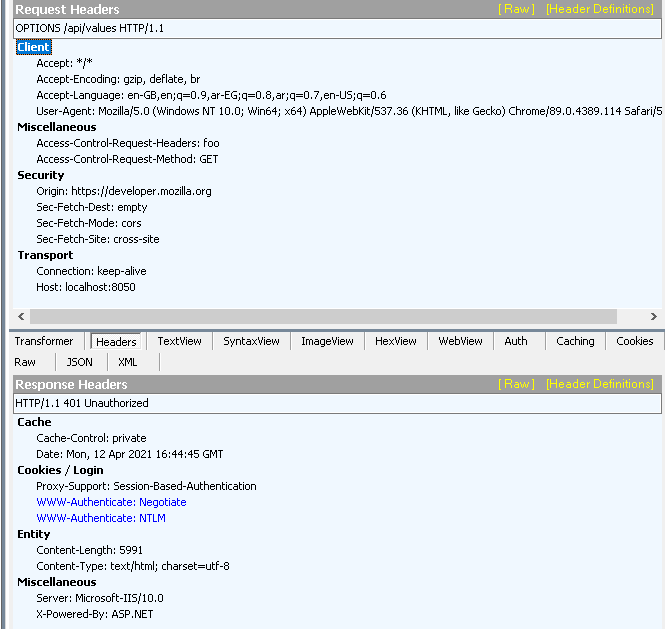Screen dimensions: 665x629
Task: Select the Accept-Encoding header line
Action: (x=118, y=79)
